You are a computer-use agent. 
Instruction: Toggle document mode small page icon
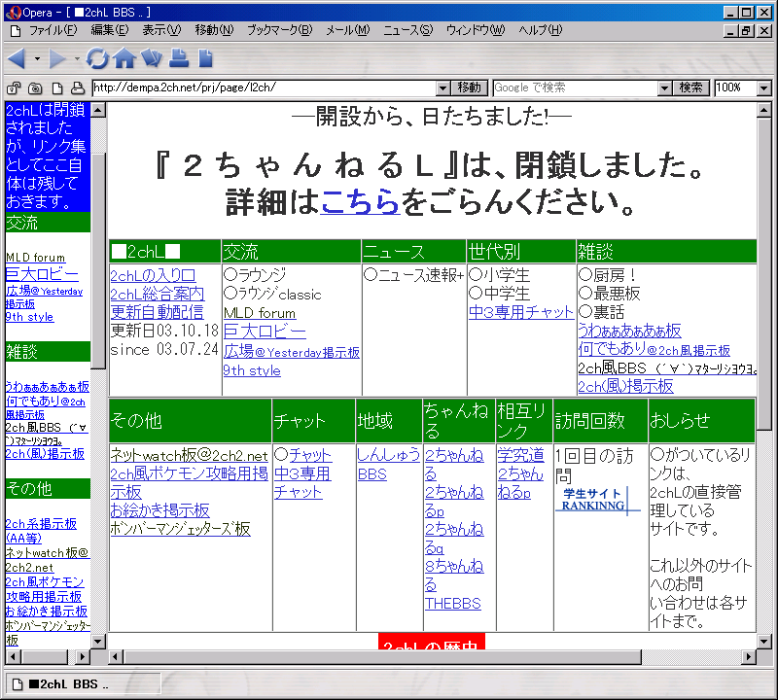coord(57,88)
